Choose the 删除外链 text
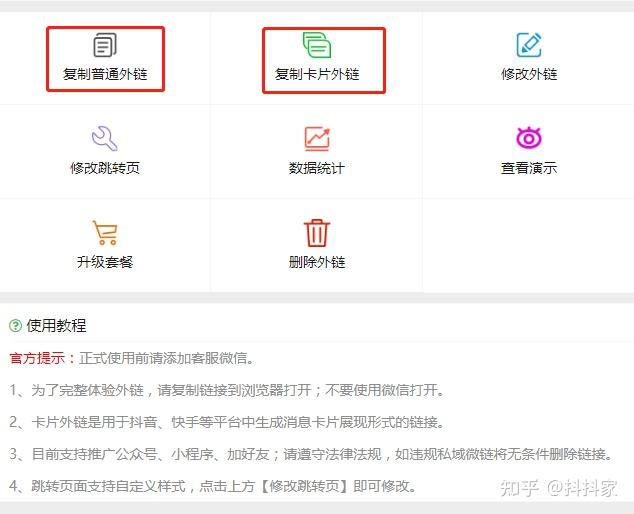Image resolution: width=634 pixels, height=514 pixels. pyautogui.click(x=317, y=262)
